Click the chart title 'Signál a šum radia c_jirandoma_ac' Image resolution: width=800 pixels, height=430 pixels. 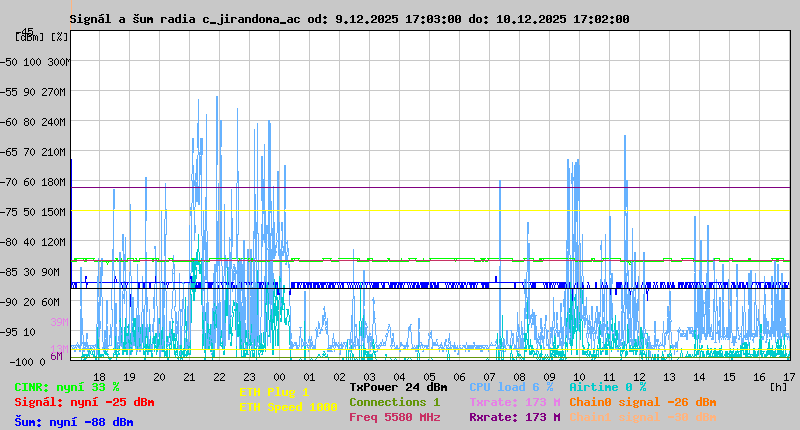[x=185, y=19]
